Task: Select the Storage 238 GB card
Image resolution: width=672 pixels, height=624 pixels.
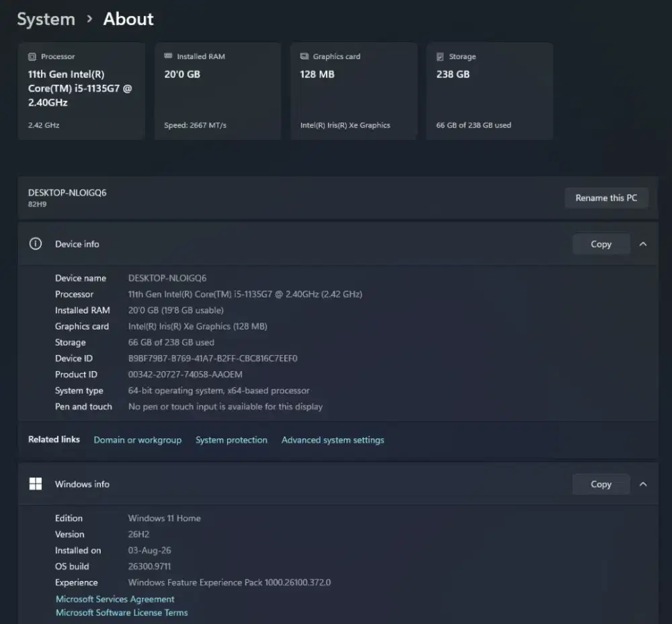Action: 489,91
